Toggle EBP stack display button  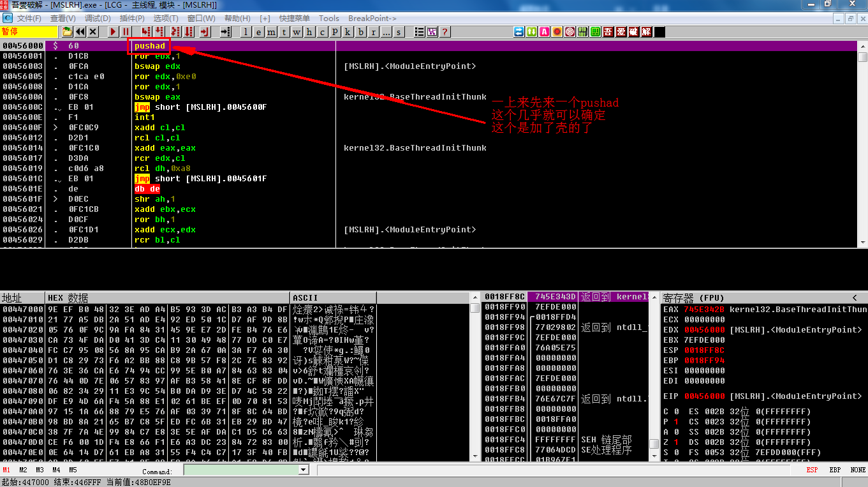click(x=835, y=470)
